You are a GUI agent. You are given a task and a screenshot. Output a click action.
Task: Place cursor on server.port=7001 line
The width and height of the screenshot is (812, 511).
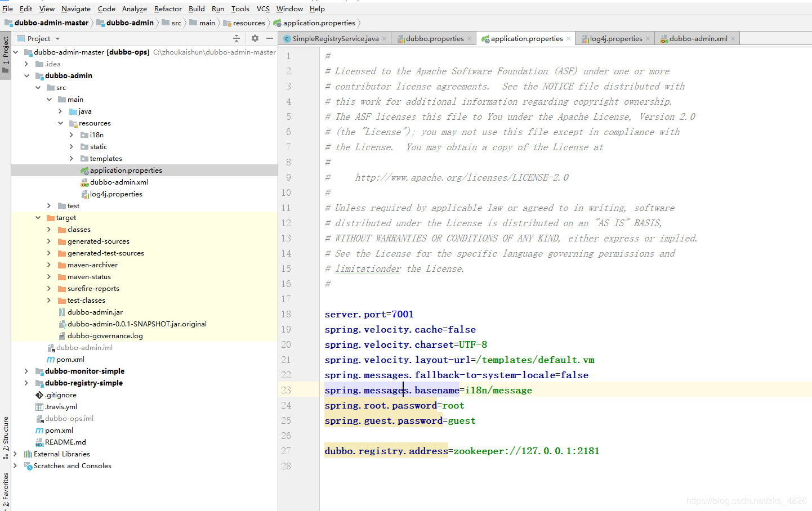369,314
